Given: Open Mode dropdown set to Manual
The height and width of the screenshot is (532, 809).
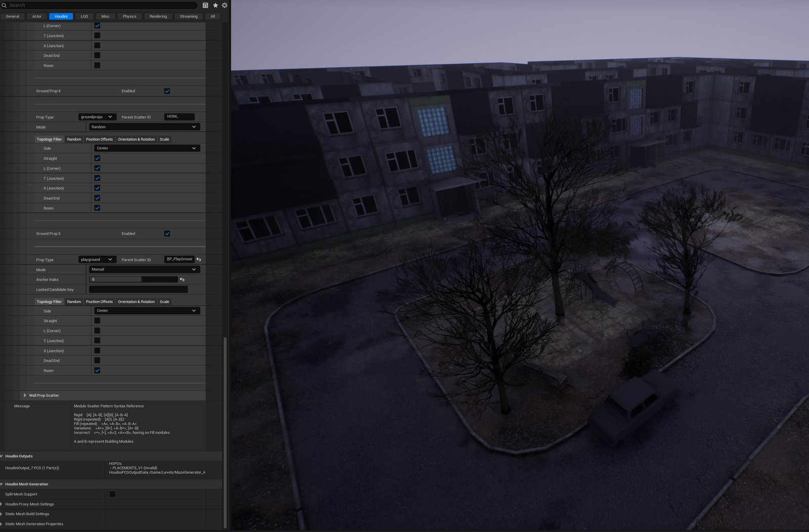Looking at the screenshot, I should (x=144, y=270).
